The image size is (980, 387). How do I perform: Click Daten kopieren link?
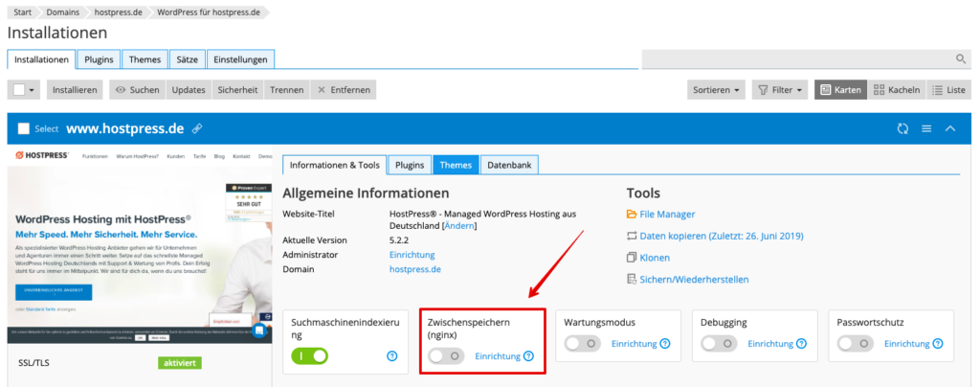pyautogui.click(x=722, y=237)
